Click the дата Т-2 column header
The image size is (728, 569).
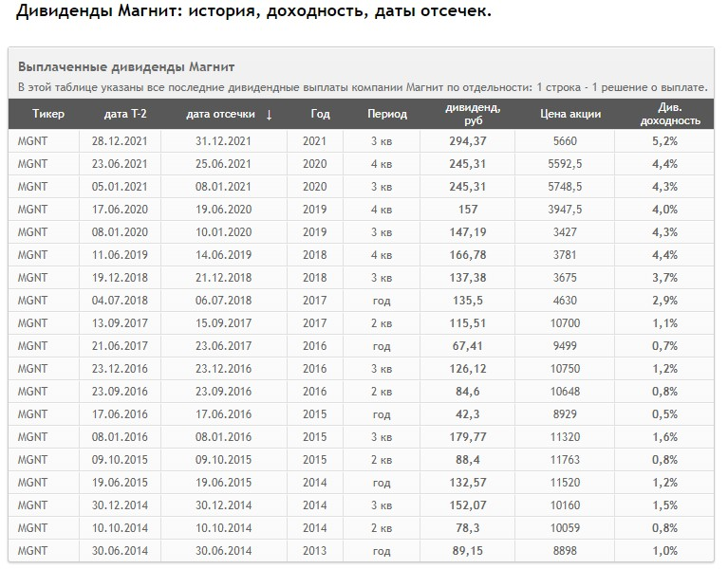click(x=125, y=114)
